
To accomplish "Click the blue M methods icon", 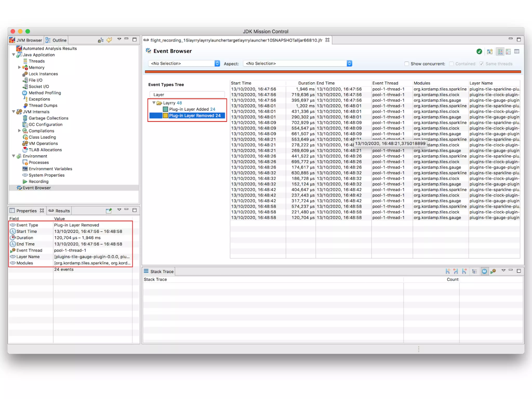I will (484, 271).
